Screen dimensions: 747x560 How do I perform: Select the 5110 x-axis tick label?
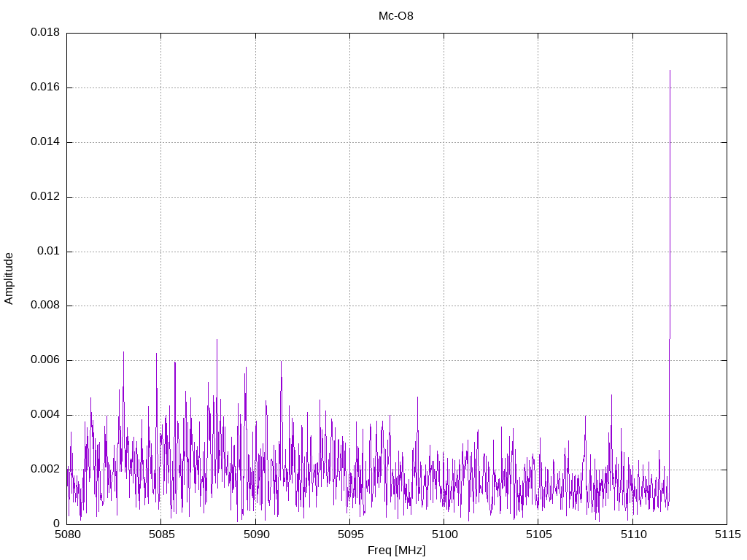[x=632, y=535]
